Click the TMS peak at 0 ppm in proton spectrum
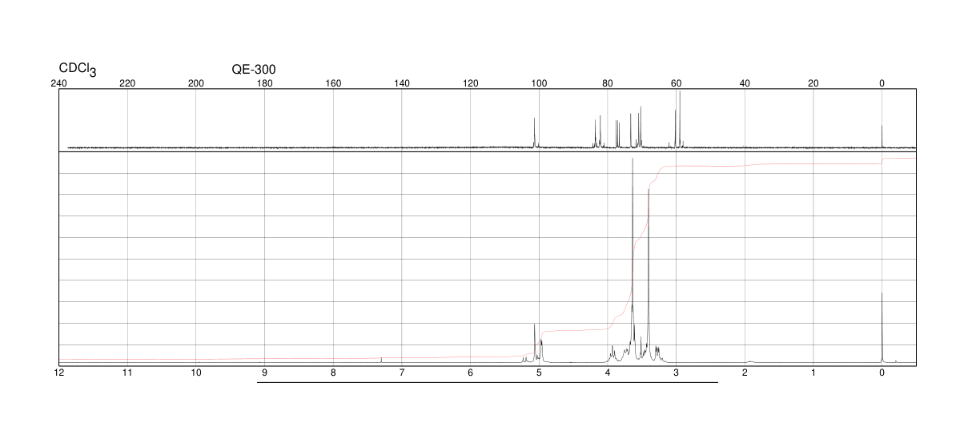The image size is (980, 423). tap(882, 328)
